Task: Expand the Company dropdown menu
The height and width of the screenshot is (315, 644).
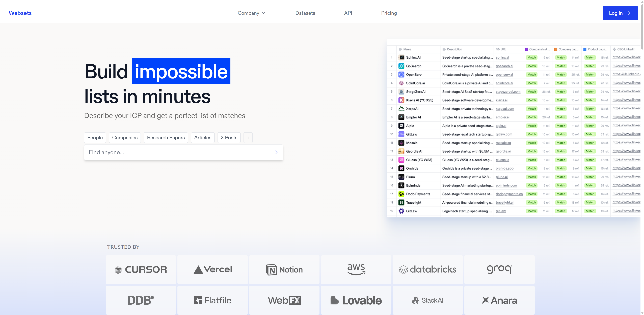Action: (251, 13)
